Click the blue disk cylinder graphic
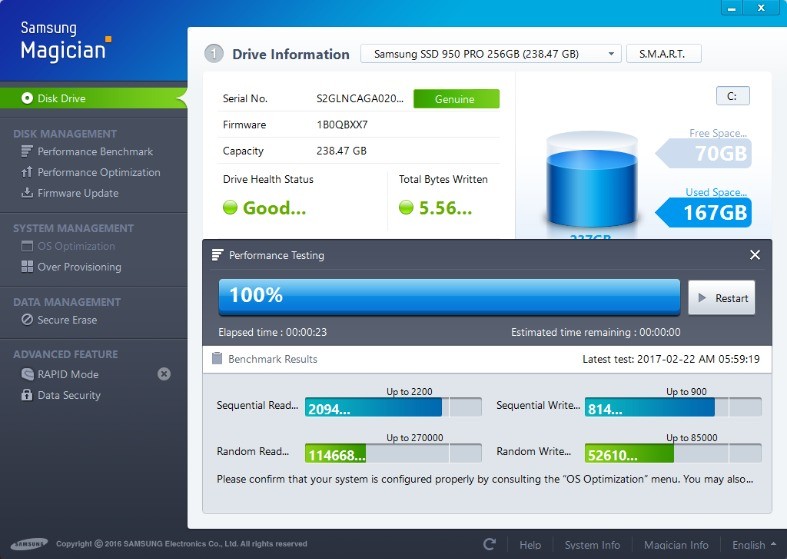 tap(592, 181)
